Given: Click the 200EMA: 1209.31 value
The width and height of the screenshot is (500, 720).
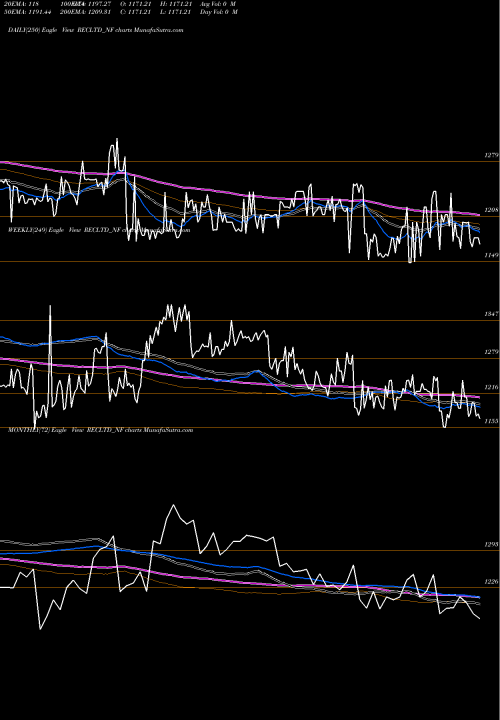Looking at the screenshot, I should tap(85, 12).
